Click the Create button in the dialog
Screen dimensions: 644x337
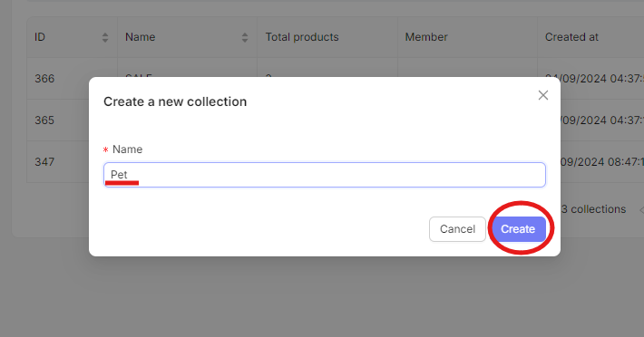[x=518, y=229]
